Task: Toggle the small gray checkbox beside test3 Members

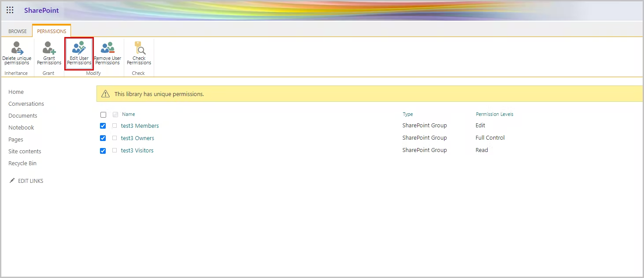Action: pos(115,126)
